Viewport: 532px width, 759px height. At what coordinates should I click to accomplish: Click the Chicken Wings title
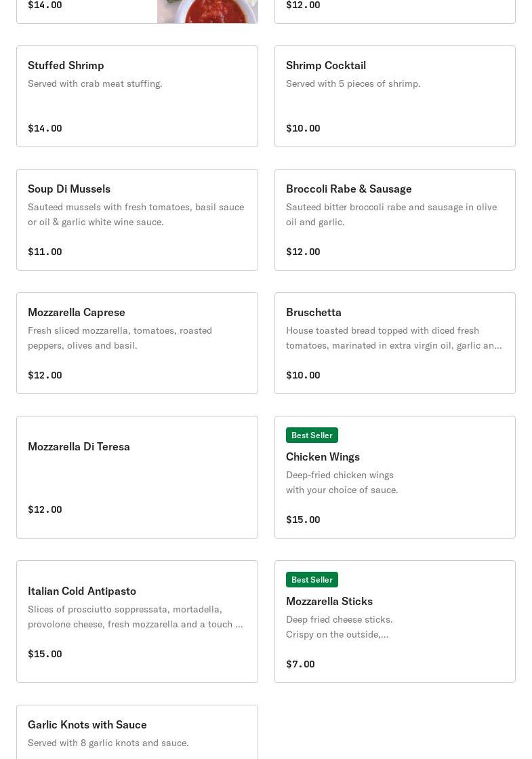click(323, 456)
